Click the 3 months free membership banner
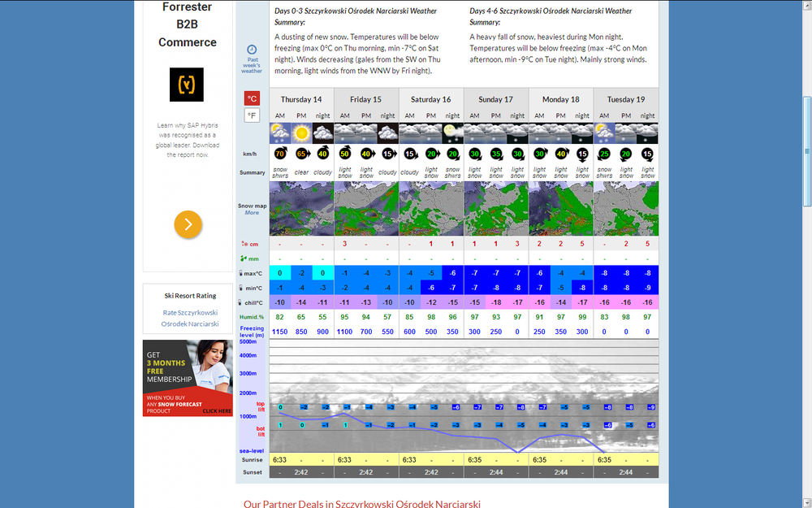 (188, 378)
